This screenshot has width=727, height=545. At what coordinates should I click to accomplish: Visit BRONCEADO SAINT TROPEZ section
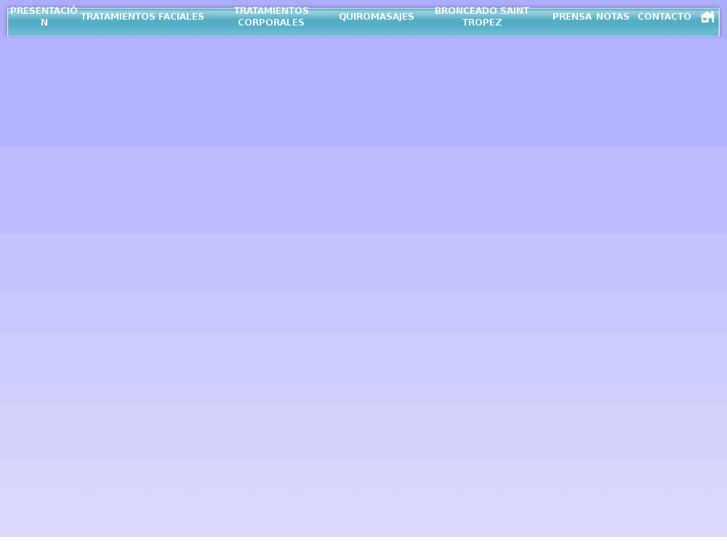coord(482,17)
